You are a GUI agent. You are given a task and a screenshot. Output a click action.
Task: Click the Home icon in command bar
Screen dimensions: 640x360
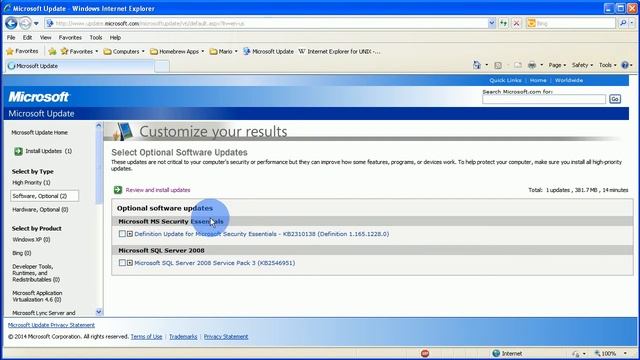(x=476, y=65)
